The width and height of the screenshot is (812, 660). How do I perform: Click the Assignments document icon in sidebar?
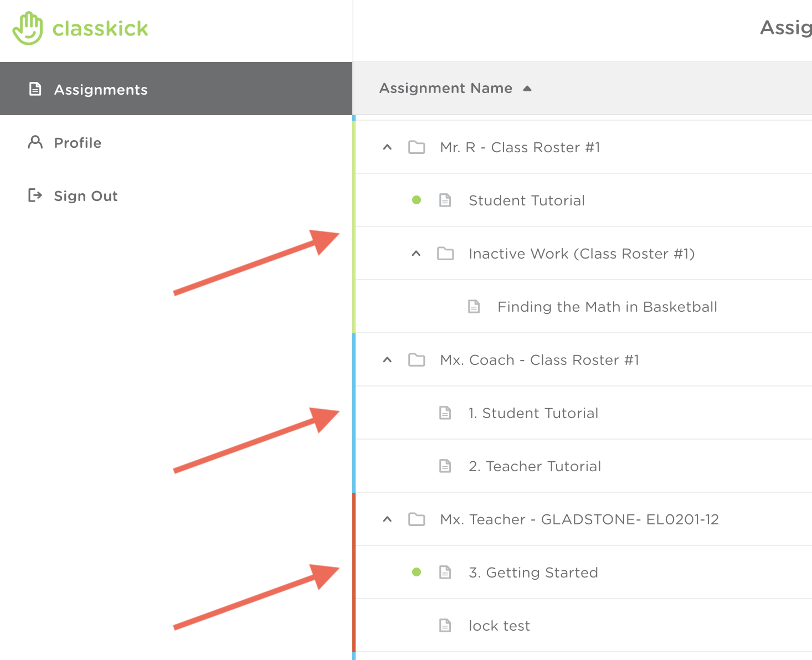click(x=35, y=89)
